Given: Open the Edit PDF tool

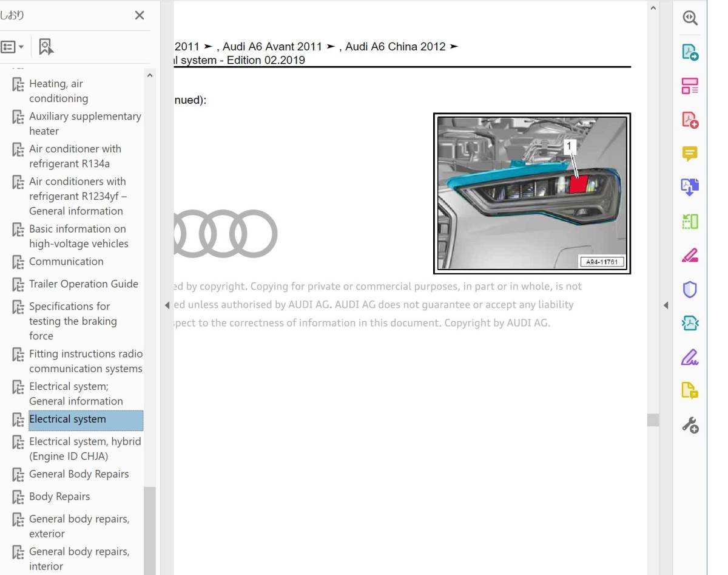Looking at the screenshot, I should click(690, 86).
